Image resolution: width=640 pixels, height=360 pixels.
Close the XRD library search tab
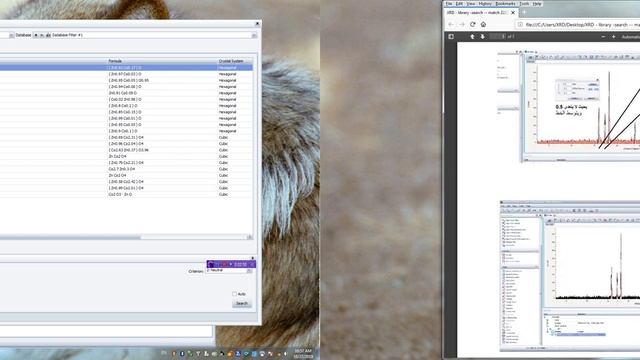(513, 13)
